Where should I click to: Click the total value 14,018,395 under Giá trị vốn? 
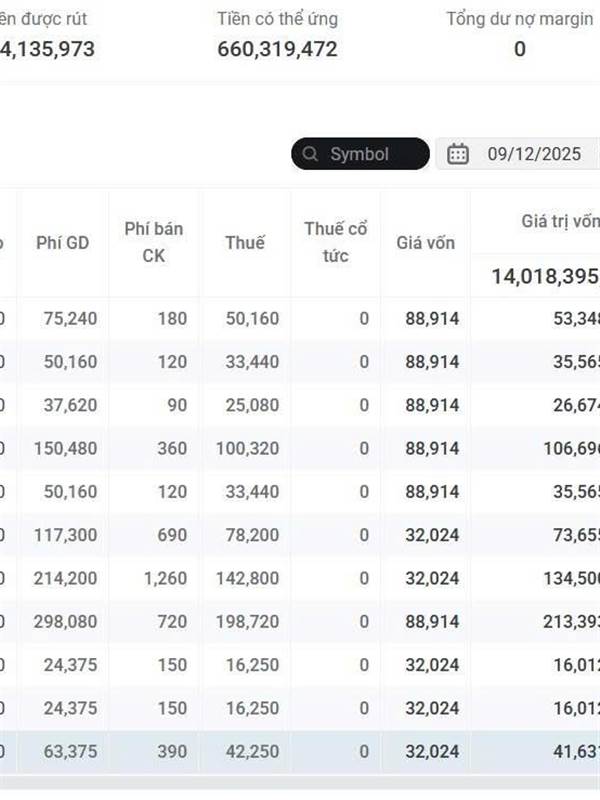[x=545, y=276]
